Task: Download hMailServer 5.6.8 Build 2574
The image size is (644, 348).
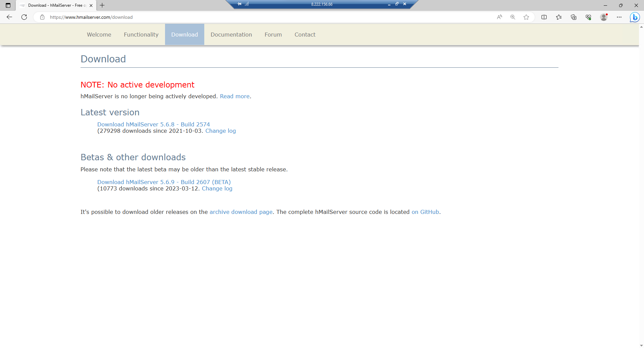Action: 154,124
